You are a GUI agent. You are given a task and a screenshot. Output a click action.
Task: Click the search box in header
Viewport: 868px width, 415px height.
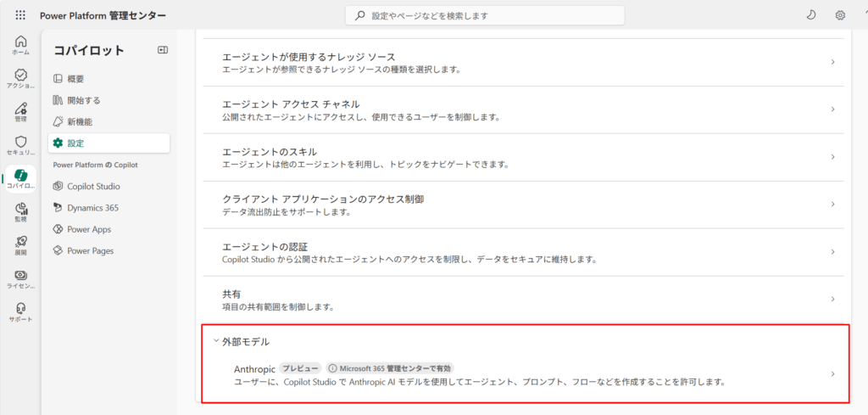[485, 15]
